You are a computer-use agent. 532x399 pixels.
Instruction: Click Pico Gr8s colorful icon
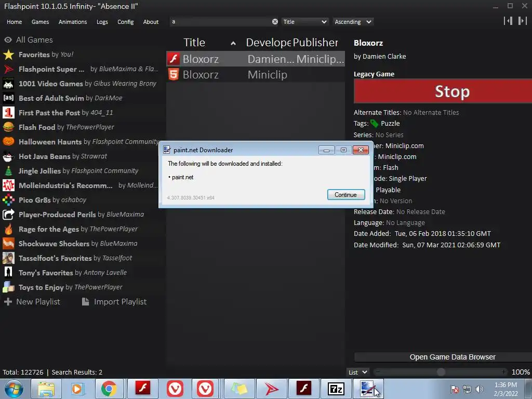8,200
